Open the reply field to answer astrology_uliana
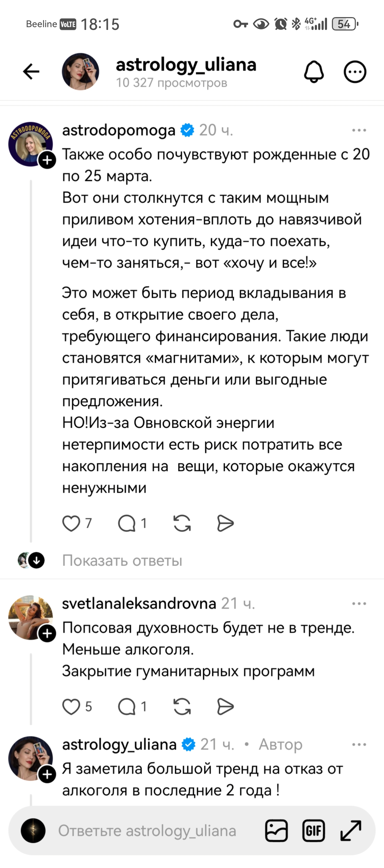 [148, 830]
